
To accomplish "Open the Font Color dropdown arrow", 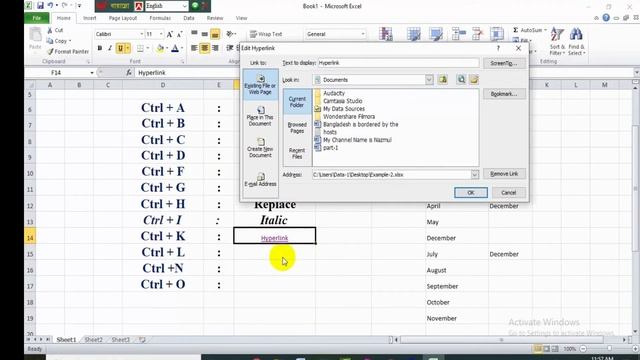I will pyautogui.click(x=182, y=48).
